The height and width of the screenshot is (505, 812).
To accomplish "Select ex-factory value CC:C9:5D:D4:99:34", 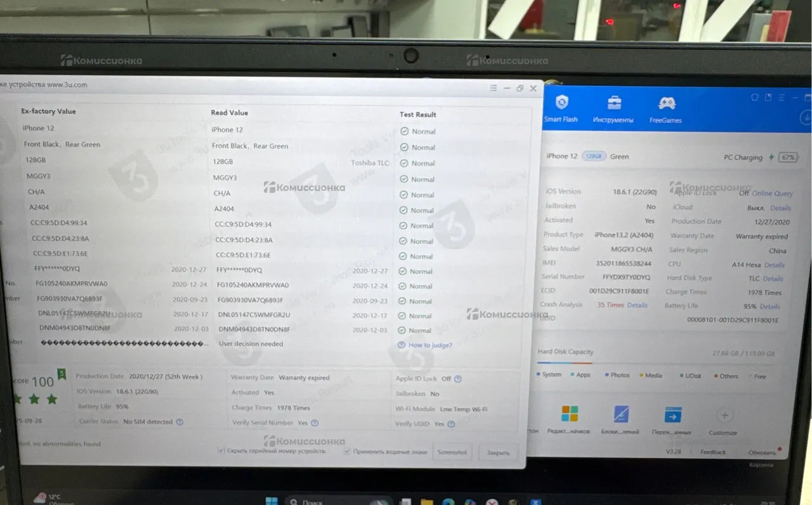I will click(x=59, y=223).
